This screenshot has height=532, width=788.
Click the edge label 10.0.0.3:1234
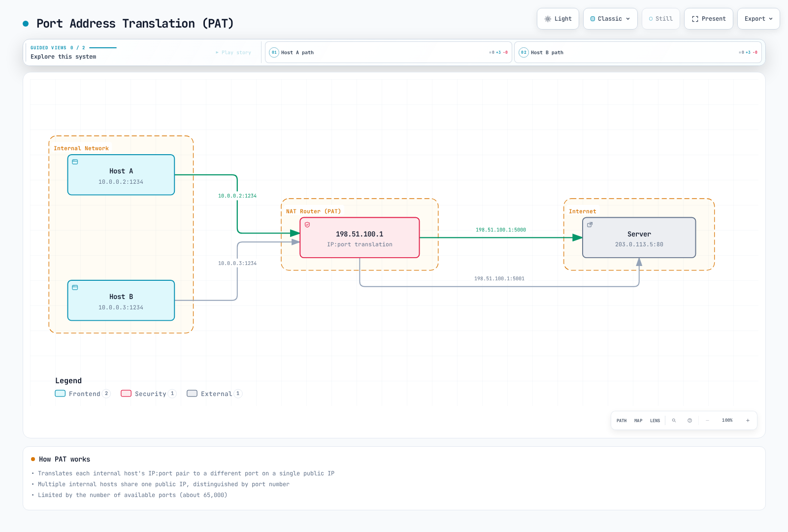point(237,264)
